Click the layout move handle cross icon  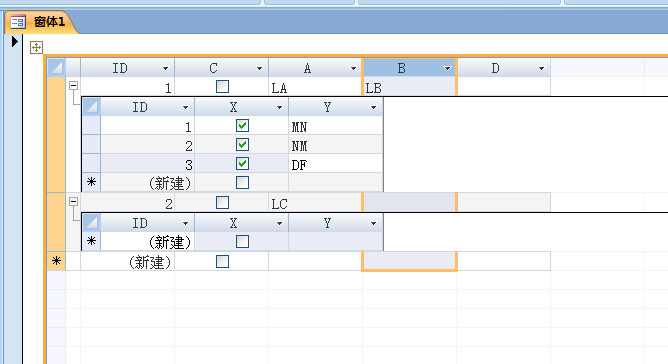[x=36, y=47]
